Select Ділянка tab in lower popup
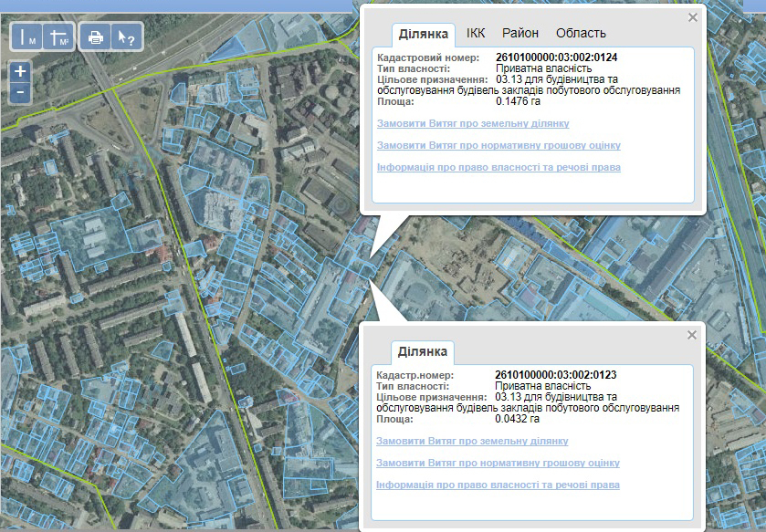The image size is (766, 532). click(423, 351)
